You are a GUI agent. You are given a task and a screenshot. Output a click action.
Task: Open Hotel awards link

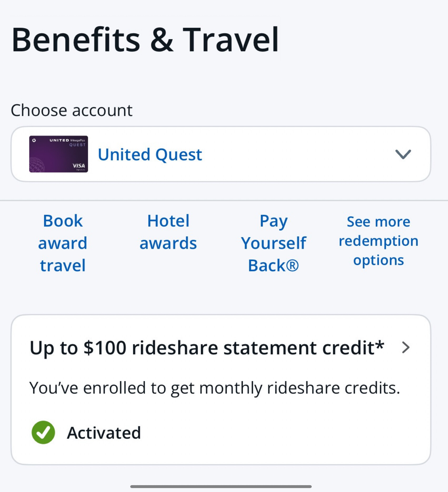[168, 232]
